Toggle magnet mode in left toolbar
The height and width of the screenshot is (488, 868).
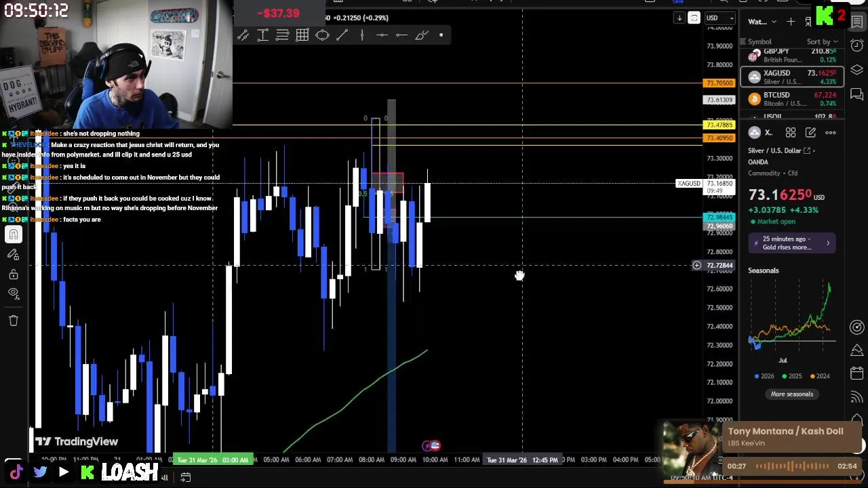[x=14, y=235]
